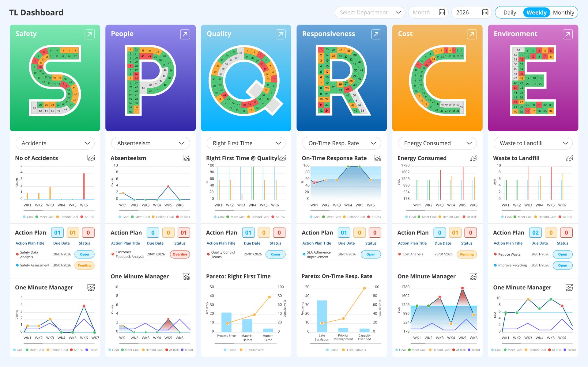Screen dimensions: 588x367
Task: Open the calendar icon next to 2026
Action: pyautogui.click(x=485, y=12)
